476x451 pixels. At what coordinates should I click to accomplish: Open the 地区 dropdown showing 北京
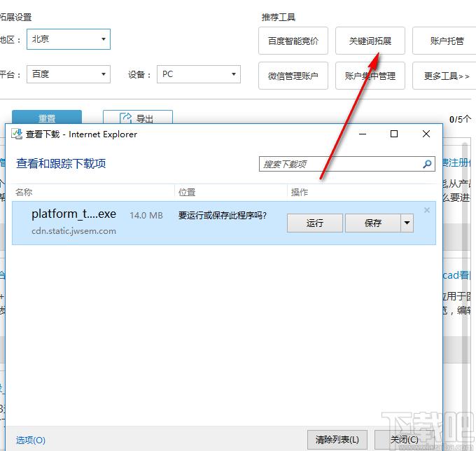click(x=69, y=39)
